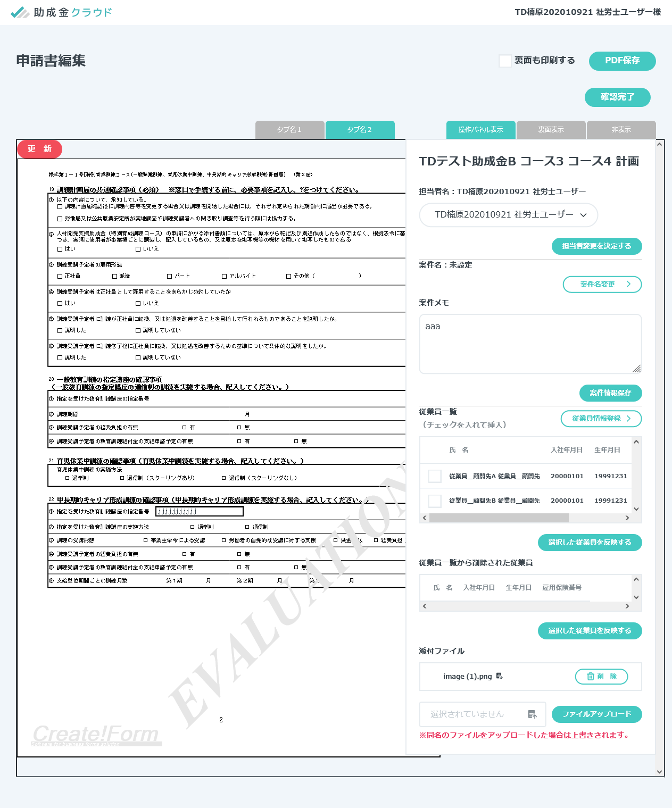672x808 pixels.
Task: Click the main panel's scroll-up arrow
Action: (660, 144)
